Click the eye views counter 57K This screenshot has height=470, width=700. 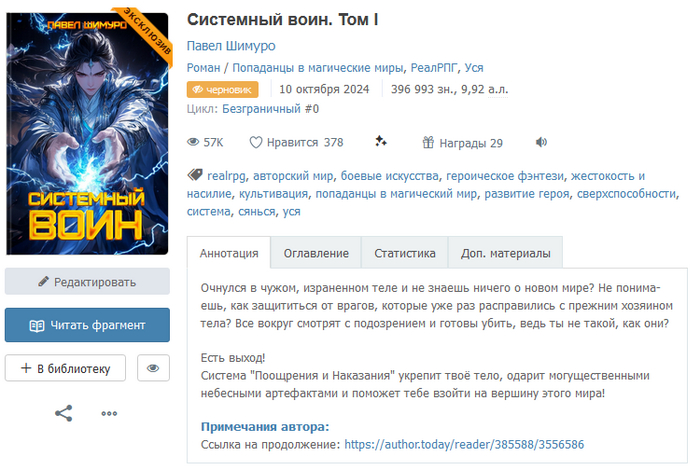click(205, 142)
